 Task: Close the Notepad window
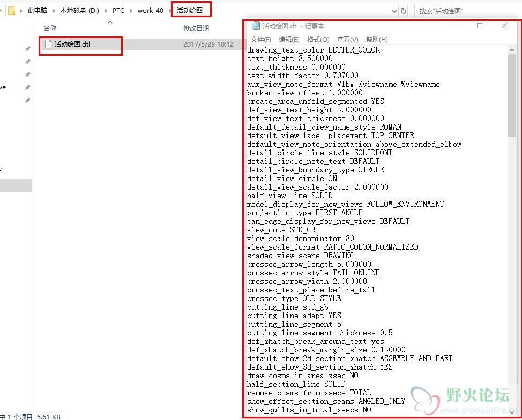click(x=504, y=26)
